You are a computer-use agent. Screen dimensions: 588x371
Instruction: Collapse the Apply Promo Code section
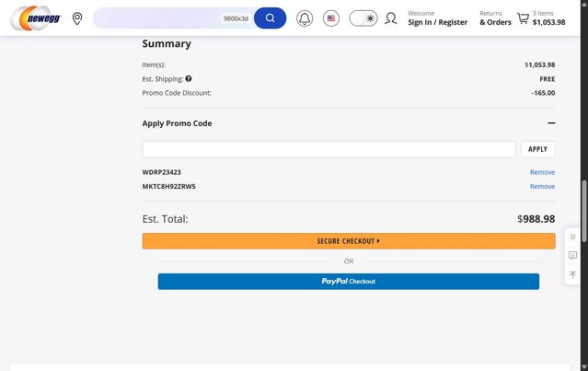[551, 123]
